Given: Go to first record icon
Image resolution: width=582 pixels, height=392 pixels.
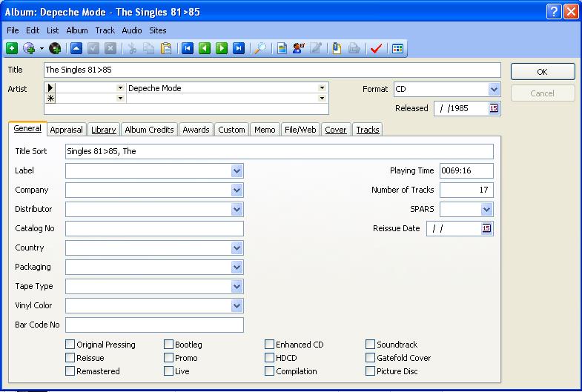Looking at the screenshot, I should [x=188, y=48].
